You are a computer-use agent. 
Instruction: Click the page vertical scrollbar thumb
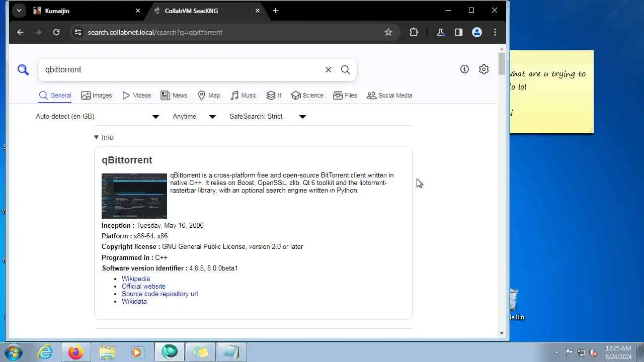502,64
